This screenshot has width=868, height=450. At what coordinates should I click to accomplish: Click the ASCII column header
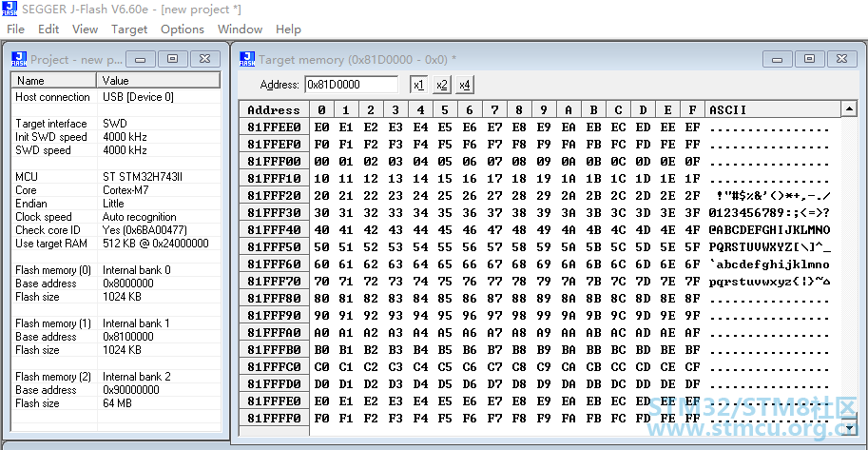pos(773,109)
